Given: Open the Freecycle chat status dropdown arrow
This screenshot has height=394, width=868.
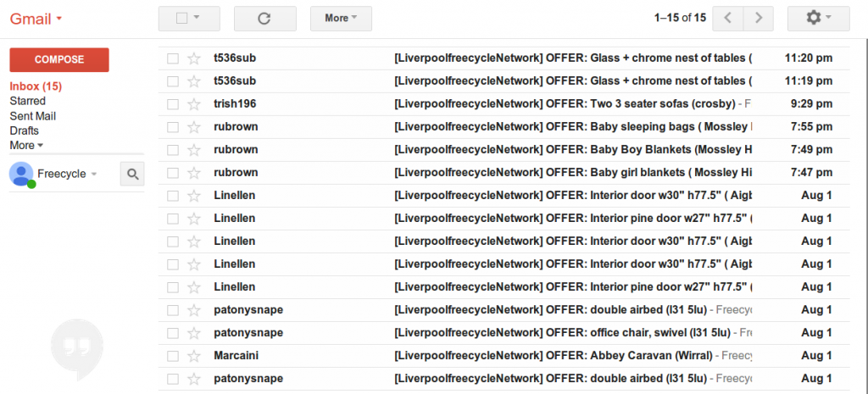Looking at the screenshot, I should click(94, 175).
